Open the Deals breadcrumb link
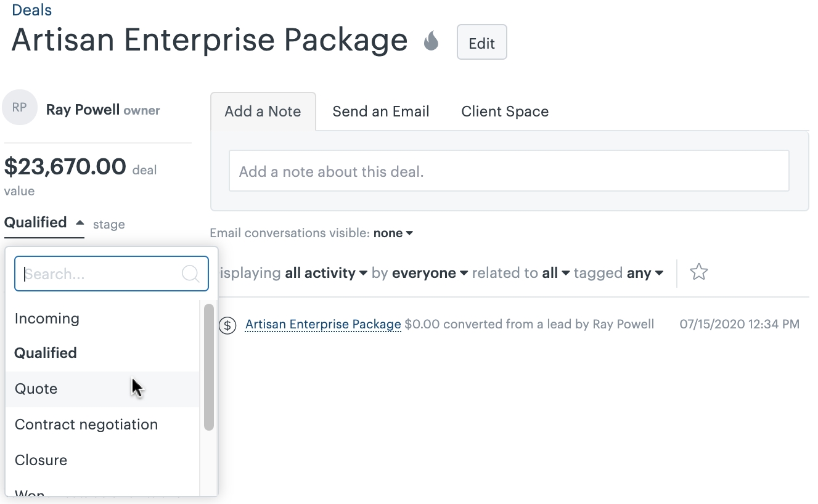Image resolution: width=818 pixels, height=504 pixels. 31,10
